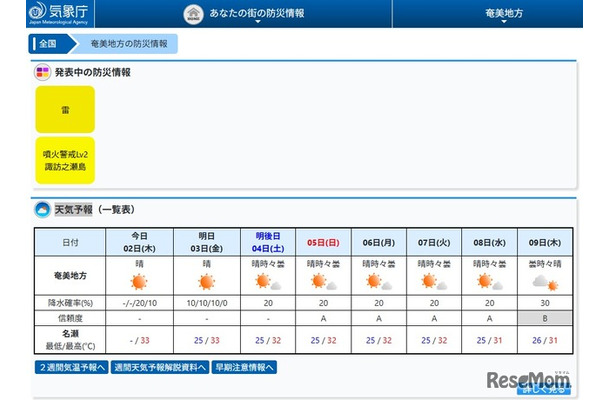Click temperature - / 33 cell
This screenshot has height=400, width=610.
pos(139,340)
